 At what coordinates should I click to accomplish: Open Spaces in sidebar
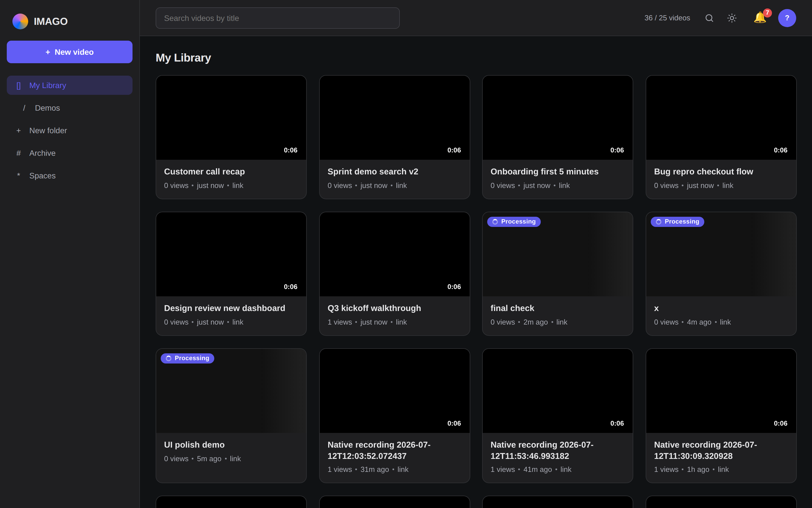69,175
